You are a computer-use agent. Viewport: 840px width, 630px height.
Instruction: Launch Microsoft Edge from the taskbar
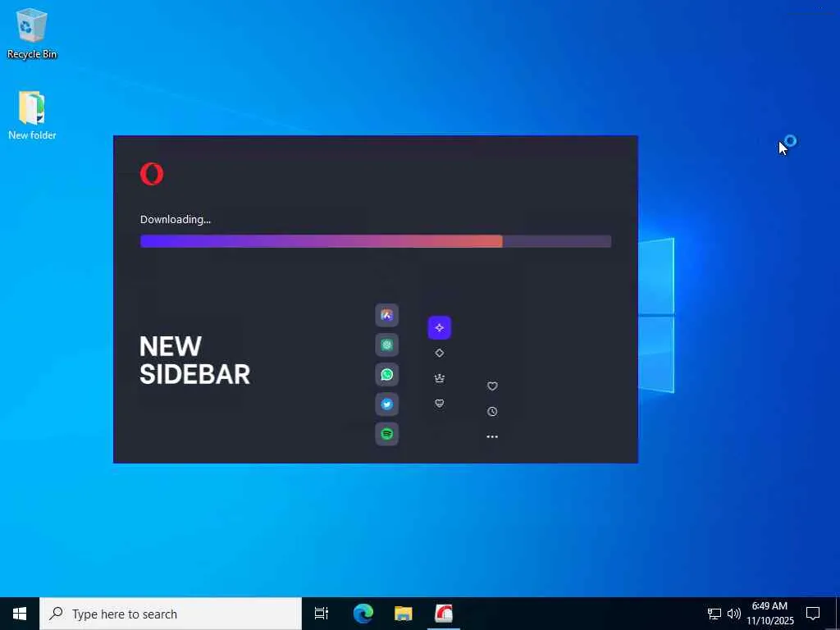(363, 614)
